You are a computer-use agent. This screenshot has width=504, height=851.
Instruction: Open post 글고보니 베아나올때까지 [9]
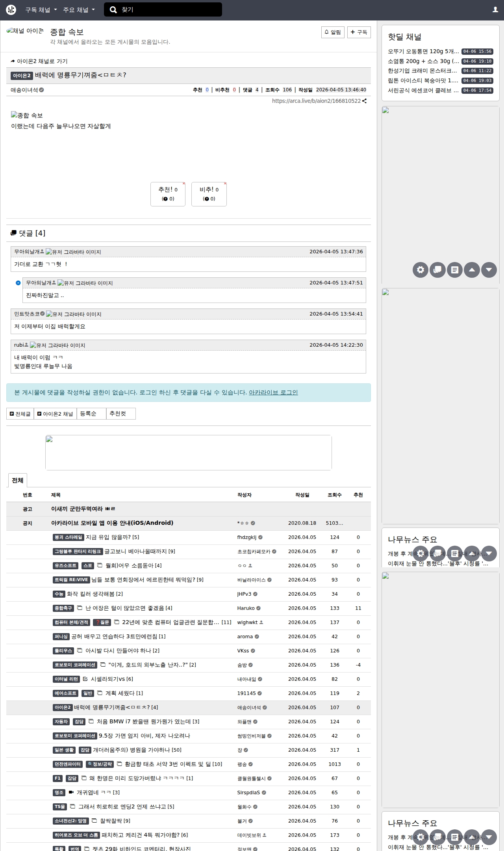click(140, 551)
